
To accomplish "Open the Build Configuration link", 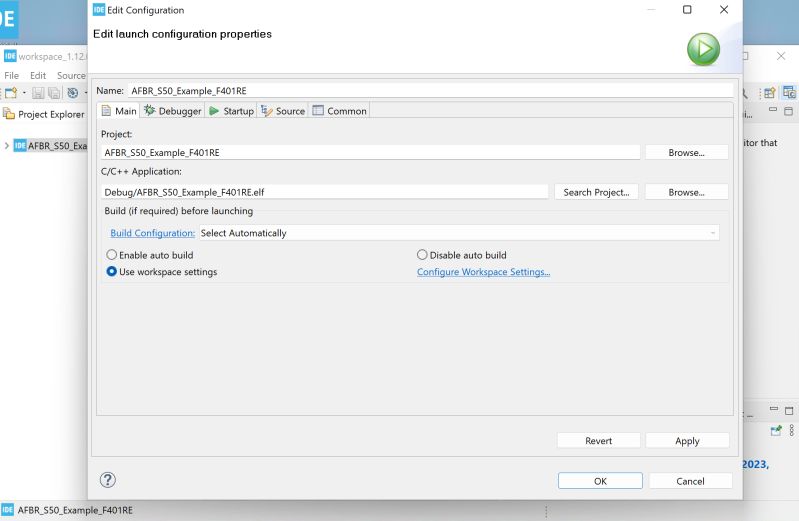I will pyautogui.click(x=152, y=233).
